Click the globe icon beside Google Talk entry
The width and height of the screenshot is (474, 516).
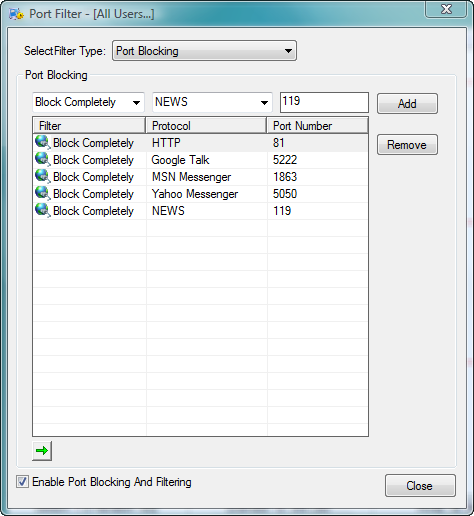pyautogui.click(x=43, y=160)
